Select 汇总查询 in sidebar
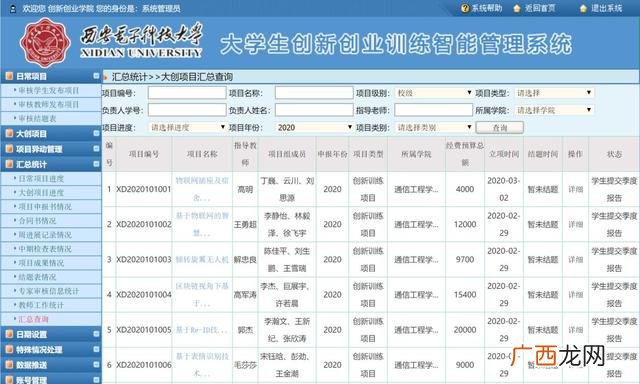 (33, 319)
